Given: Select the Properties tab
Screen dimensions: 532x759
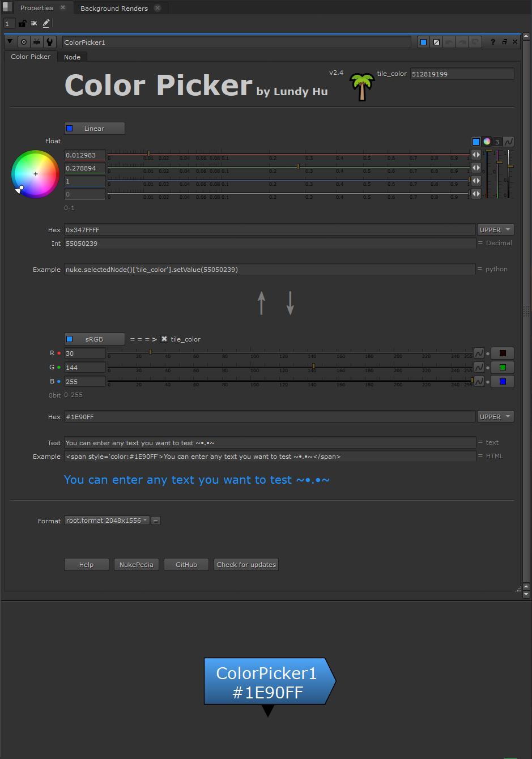Looking at the screenshot, I should [x=37, y=8].
